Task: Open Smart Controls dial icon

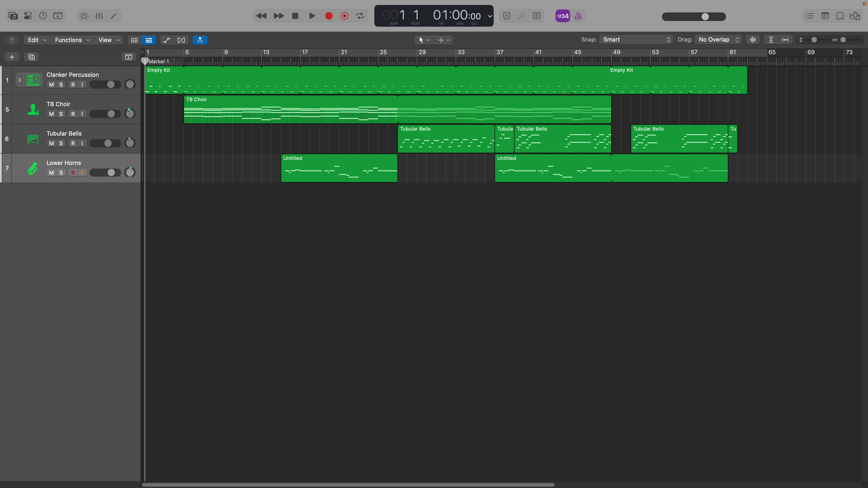Action: click(x=84, y=16)
